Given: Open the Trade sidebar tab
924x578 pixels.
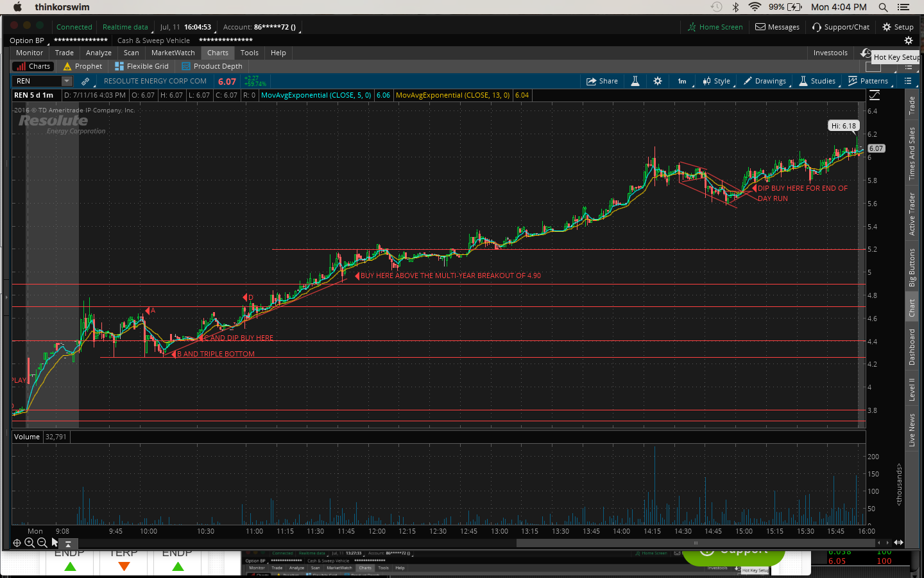Looking at the screenshot, I should pyautogui.click(x=912, y=105).
